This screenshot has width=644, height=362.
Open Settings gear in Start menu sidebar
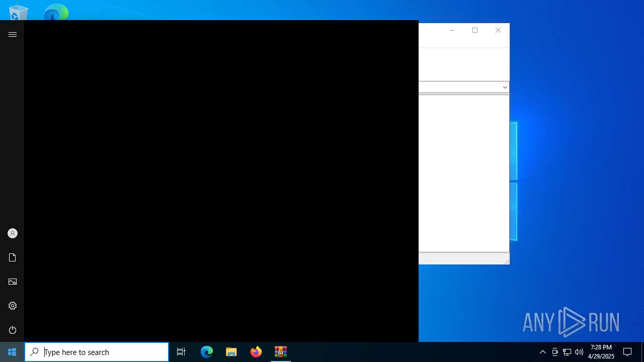[13, 306]
